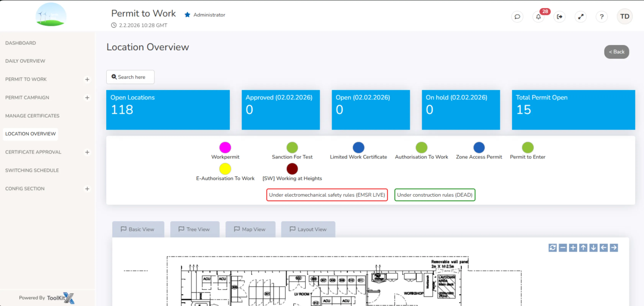This screenshot has height=306, width=644.
Task: Expand the CONFIG SECTION menu
Action: click(87, 189)
